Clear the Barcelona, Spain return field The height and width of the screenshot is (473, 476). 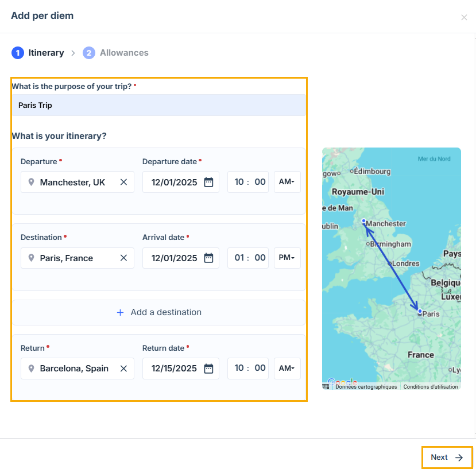point(123,369)
